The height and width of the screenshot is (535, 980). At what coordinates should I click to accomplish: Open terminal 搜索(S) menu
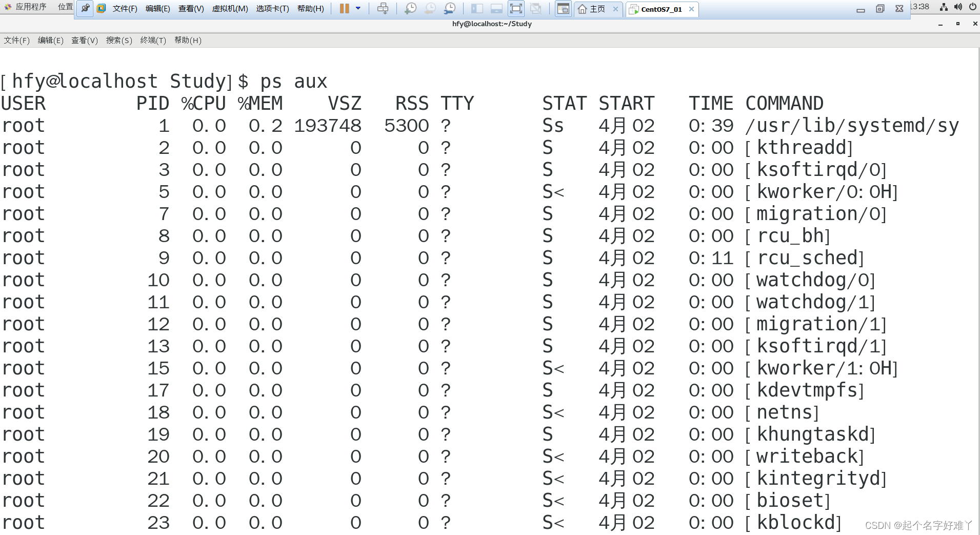(x=119, y=40)
